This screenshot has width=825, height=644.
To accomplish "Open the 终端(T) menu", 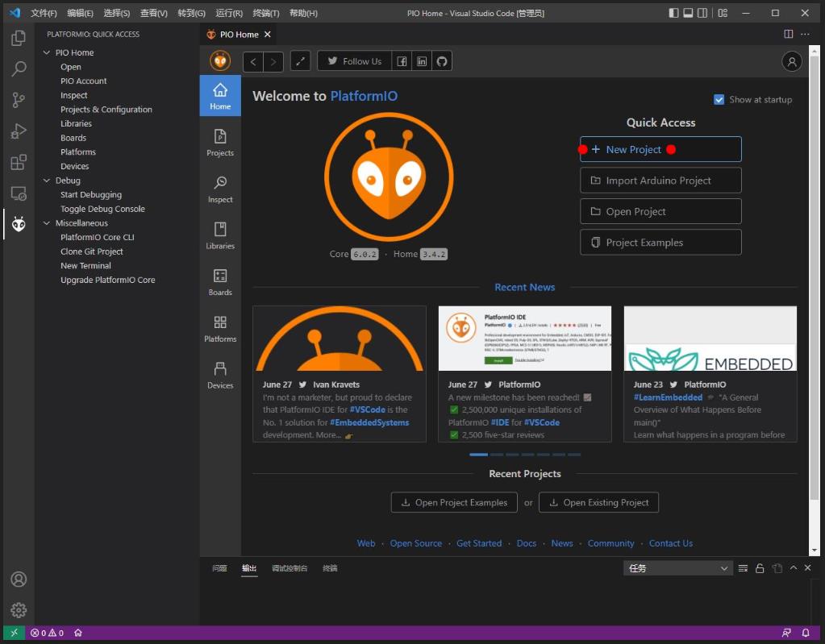I will [x=265, y=13].
